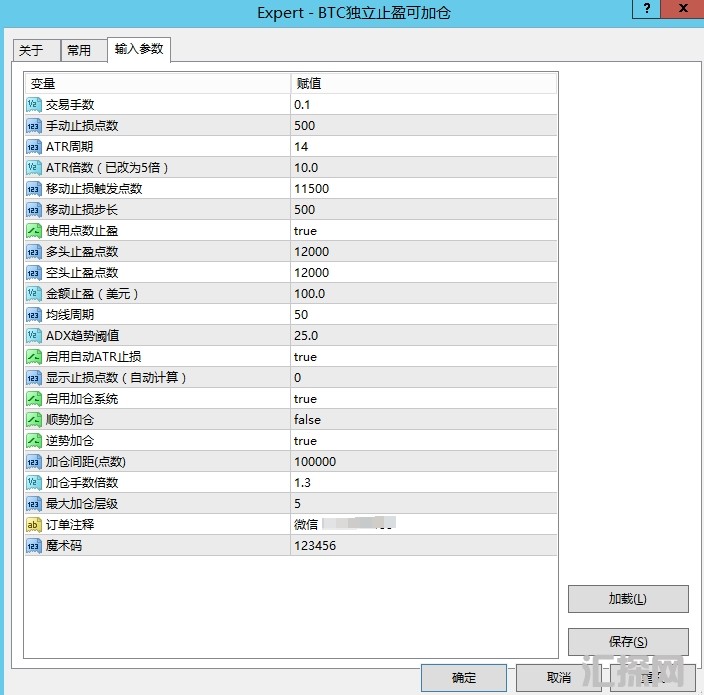Click the icon beside 加仓手数倍数
Image resolution: width=704 pixels, height=695 pixels.
(34, 483)
